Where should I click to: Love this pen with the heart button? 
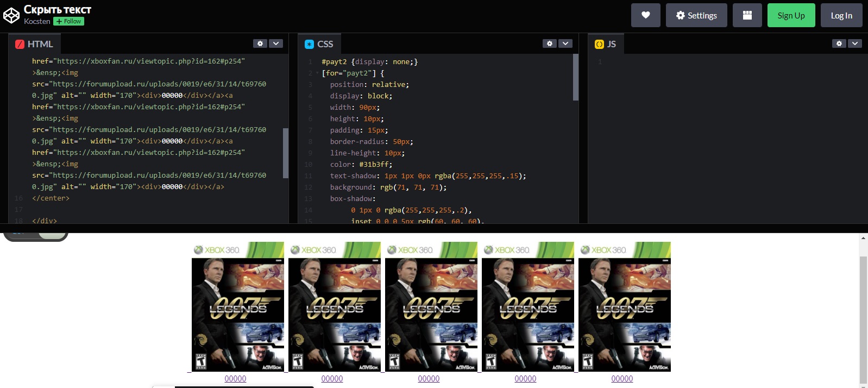[645, 15]
